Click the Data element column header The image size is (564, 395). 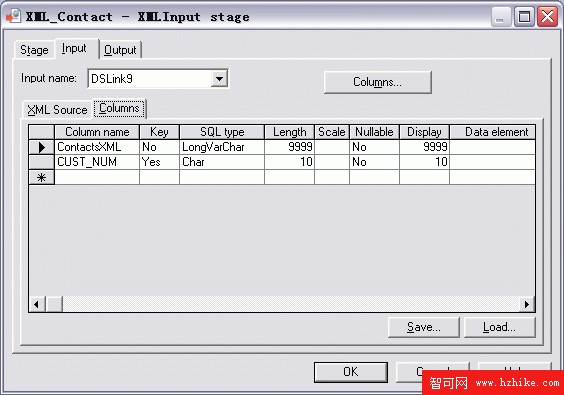click(492, 132)
